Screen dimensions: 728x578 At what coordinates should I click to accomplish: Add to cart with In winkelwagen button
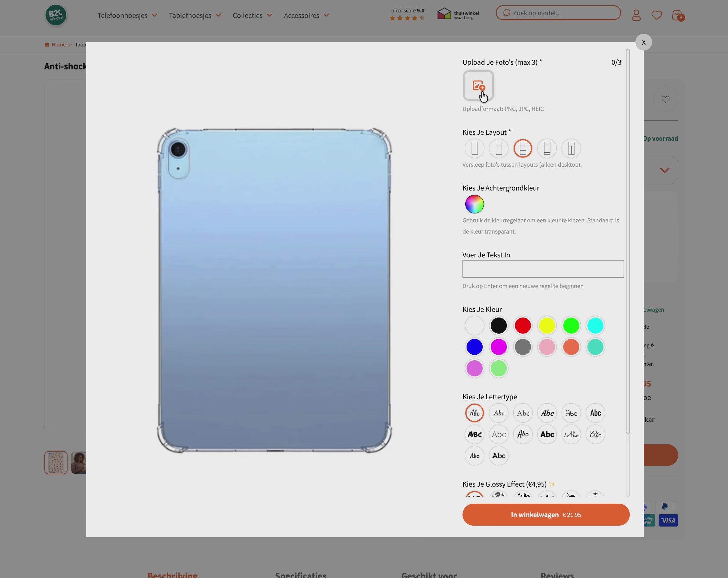point(546,515)
